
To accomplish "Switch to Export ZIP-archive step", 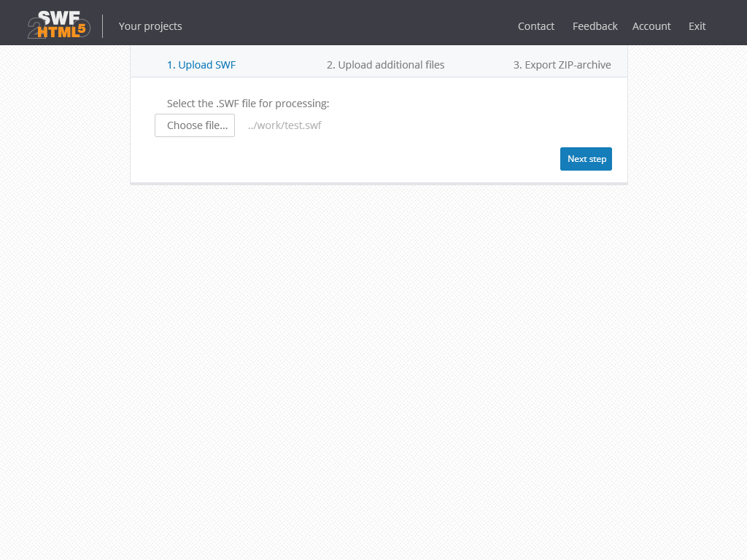I will (x=562, y=65).
